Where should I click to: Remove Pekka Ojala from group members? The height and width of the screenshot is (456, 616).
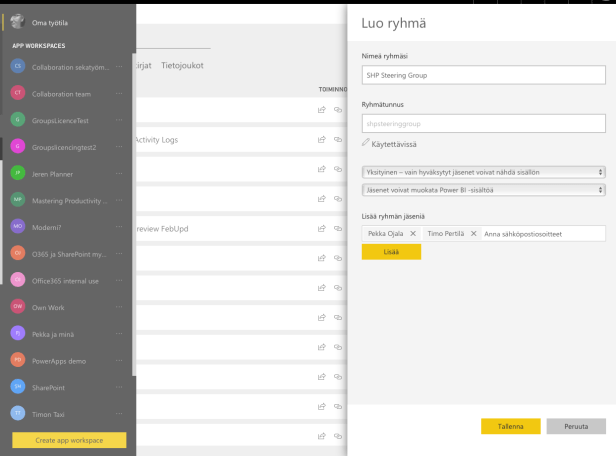coord(413,233)
